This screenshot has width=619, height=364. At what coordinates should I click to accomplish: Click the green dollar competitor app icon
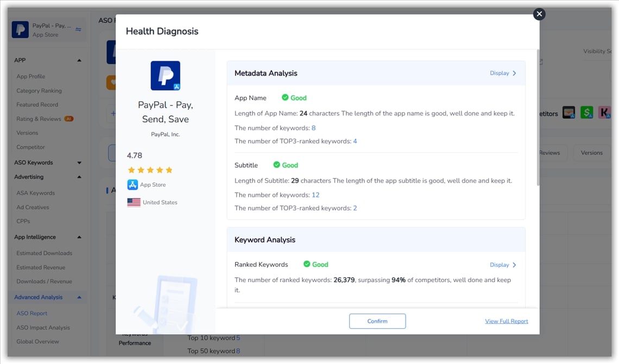[586, 113]
